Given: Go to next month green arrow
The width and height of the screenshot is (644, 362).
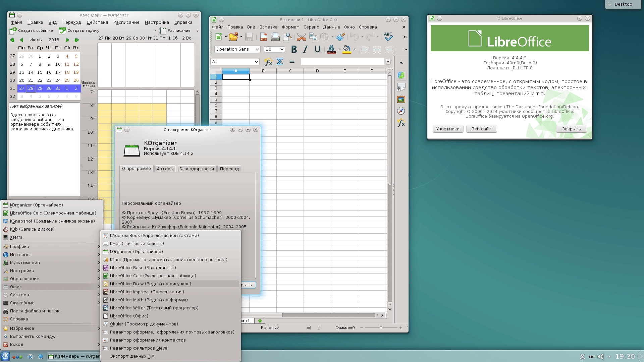Looking at the screenshot, I should 67,40.
